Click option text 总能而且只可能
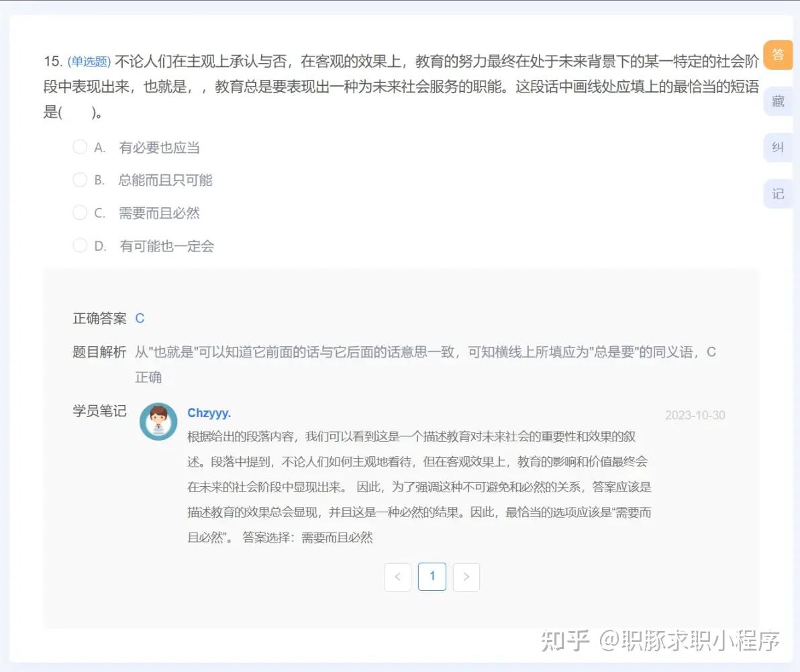The height and width of the screenshot is (672, 800). 166,180
